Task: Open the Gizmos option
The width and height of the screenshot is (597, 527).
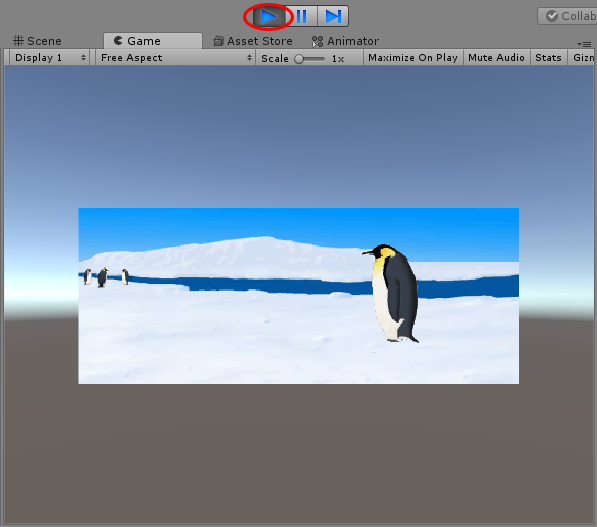Action: point(582,58)
